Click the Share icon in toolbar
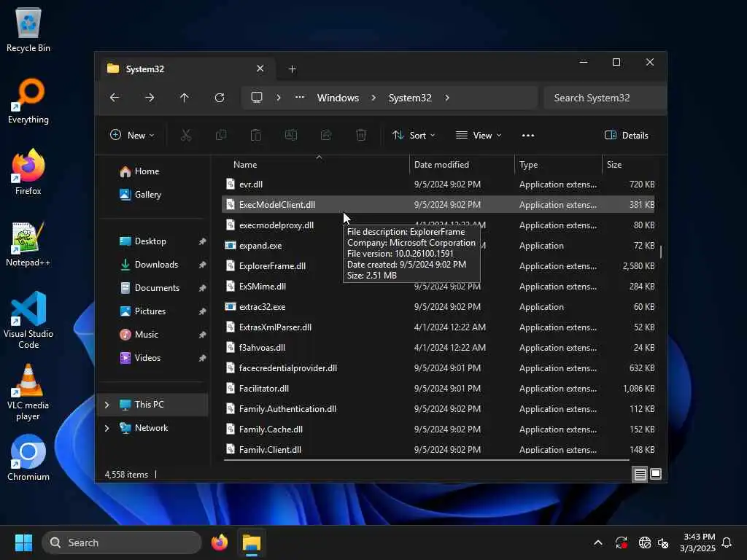This screenshot has height=560, width=747. [x=326, y=135]
